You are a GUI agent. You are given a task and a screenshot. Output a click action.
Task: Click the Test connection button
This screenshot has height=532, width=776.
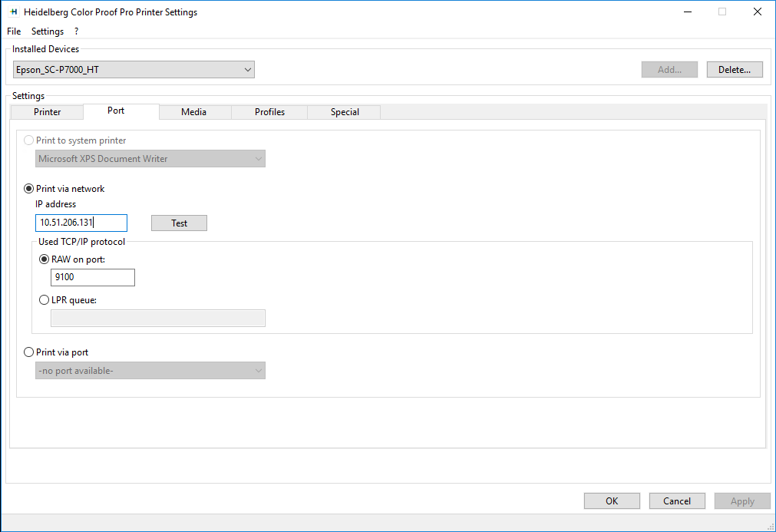click(x=179, y=223)
